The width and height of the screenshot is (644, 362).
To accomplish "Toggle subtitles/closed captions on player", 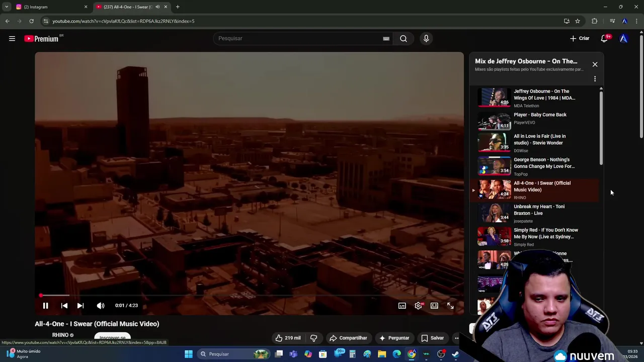I will (x=402, y=306).
